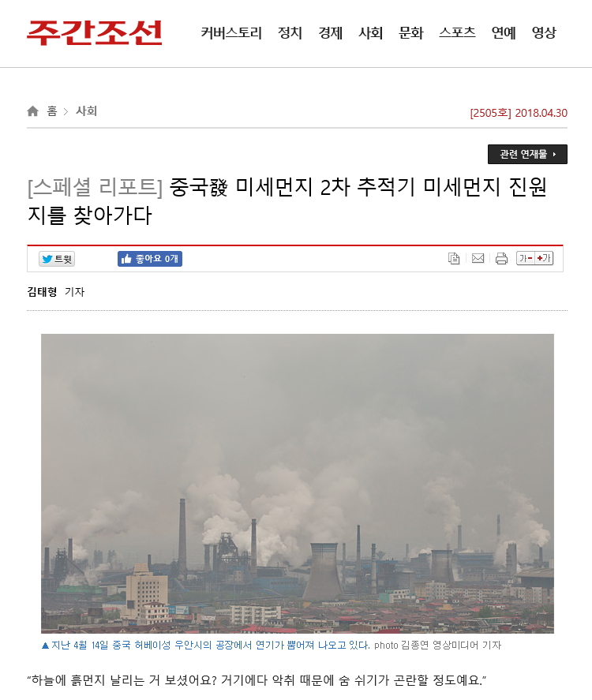Click 사회 in the breadcrumb
The image size is (592, 700).
coord(86,110)
